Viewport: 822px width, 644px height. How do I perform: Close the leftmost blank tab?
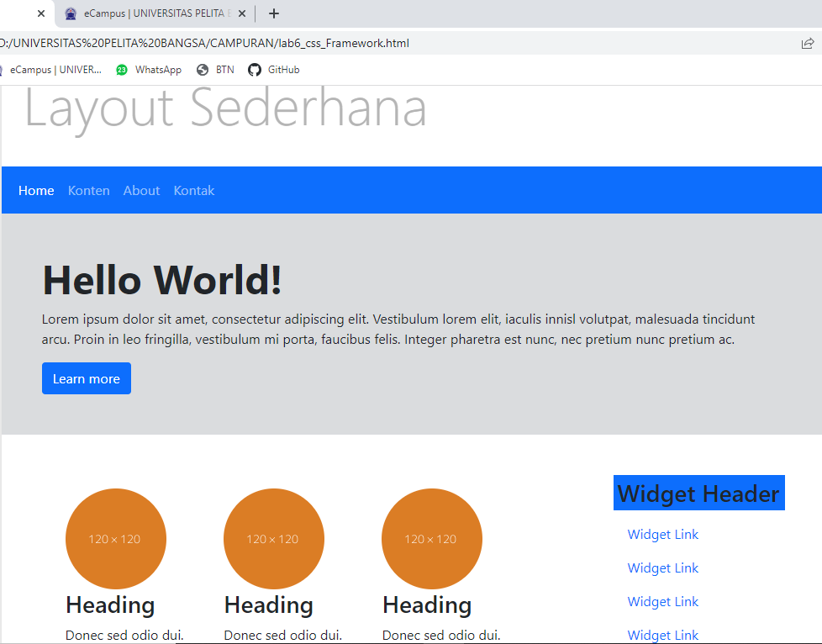tap(41, 13)
